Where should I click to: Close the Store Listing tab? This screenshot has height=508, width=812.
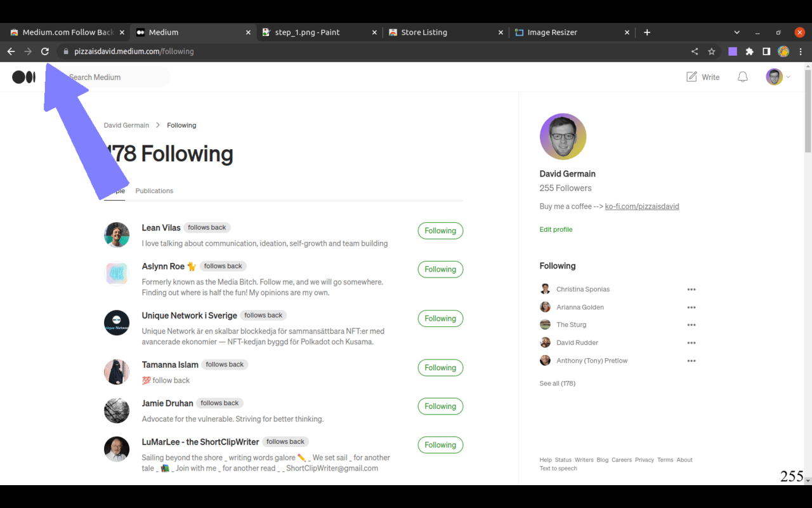[x=501, y=32]
